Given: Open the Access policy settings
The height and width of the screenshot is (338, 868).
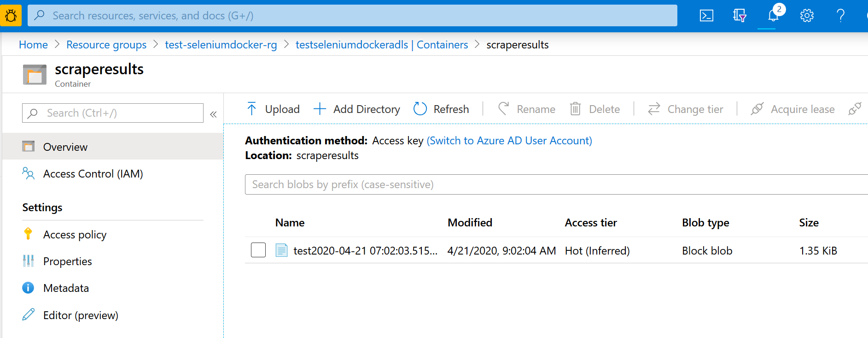Looking at the screenshot, I should (75, 235).
